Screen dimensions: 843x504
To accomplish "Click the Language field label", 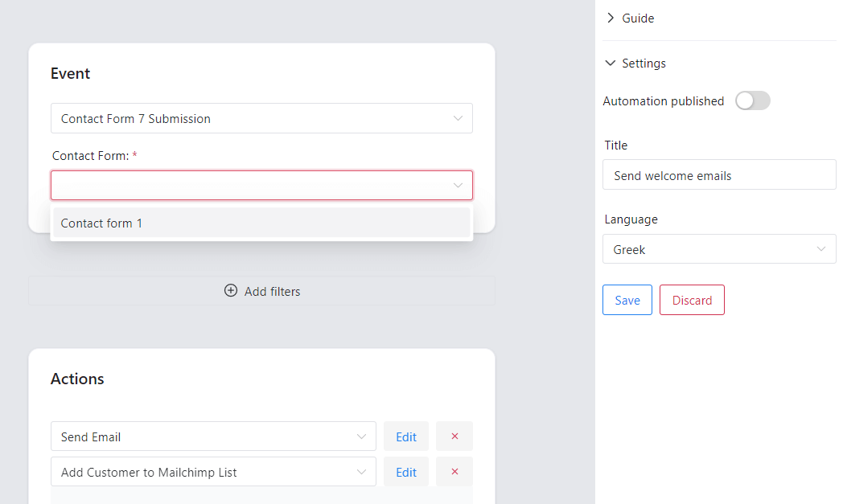I will click(x=631, y=219).
